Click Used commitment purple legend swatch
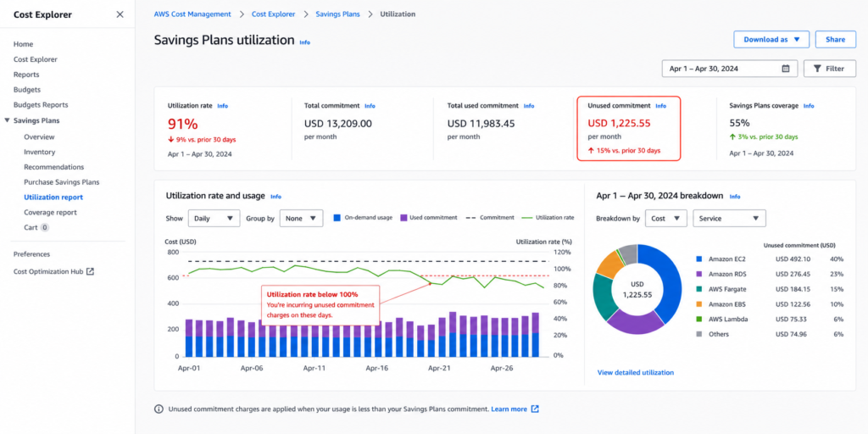This screenshot has width=868, height=434. pyautogui.click(x=403, y=218)
